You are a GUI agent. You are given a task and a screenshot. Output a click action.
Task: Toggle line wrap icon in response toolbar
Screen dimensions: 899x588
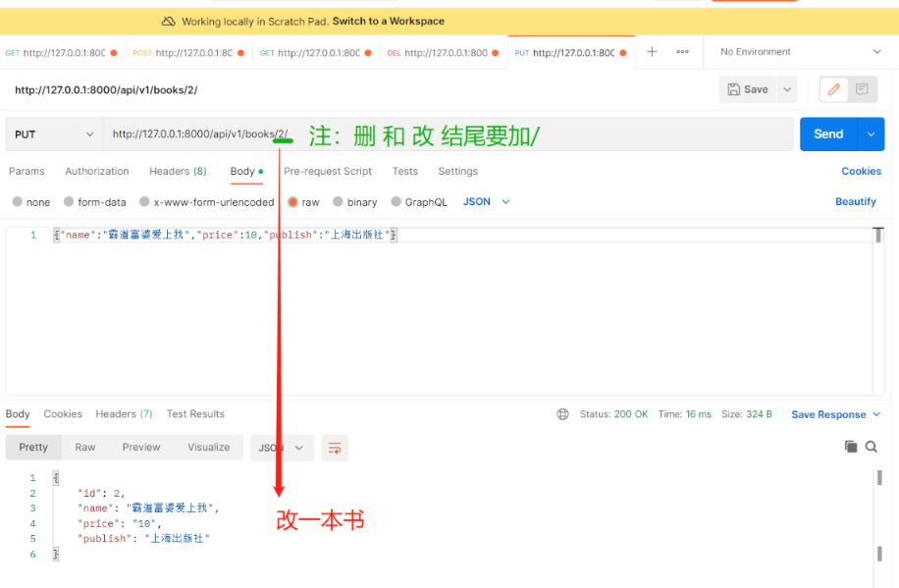pyautogui.click(x=335, y=448)
